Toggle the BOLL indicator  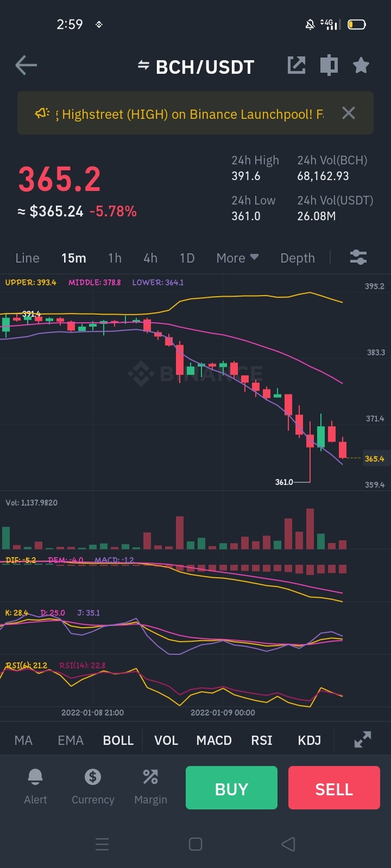point(118,741)
